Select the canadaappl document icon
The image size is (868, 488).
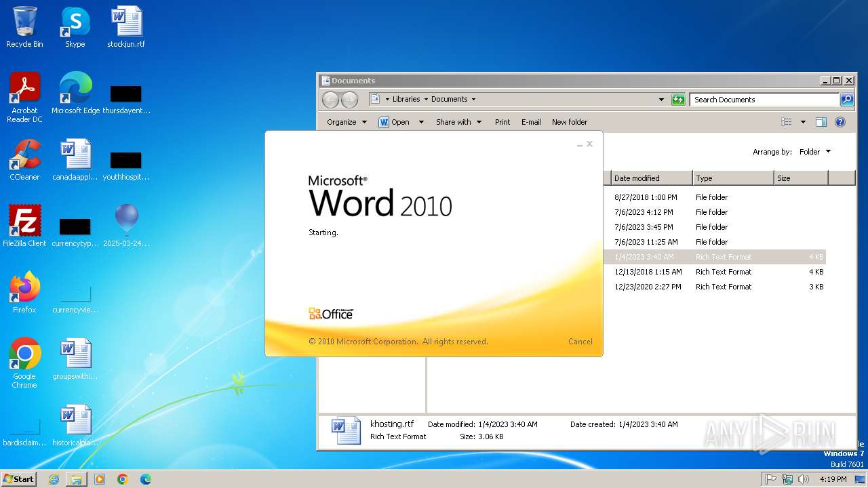[x=75, y=160]
